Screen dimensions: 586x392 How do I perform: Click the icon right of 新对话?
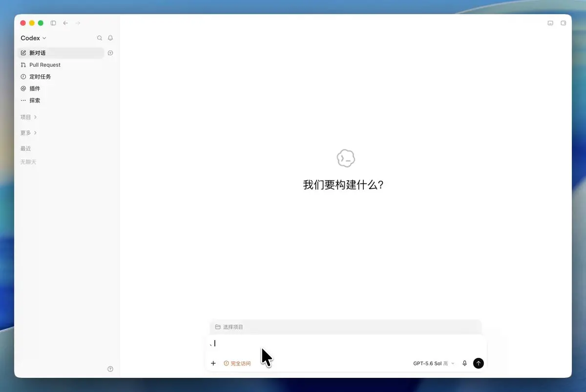[x=110, y=53]
